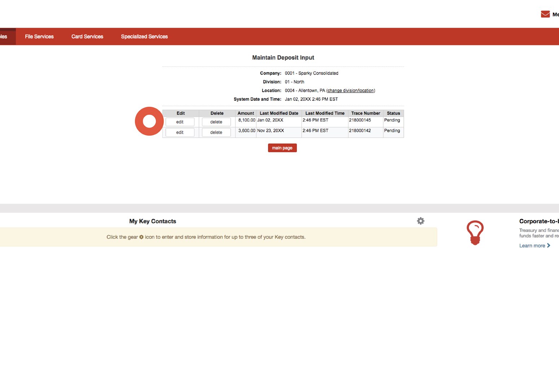Open the Specialized Services menu

pyautogui.click(x=144, y=36)
